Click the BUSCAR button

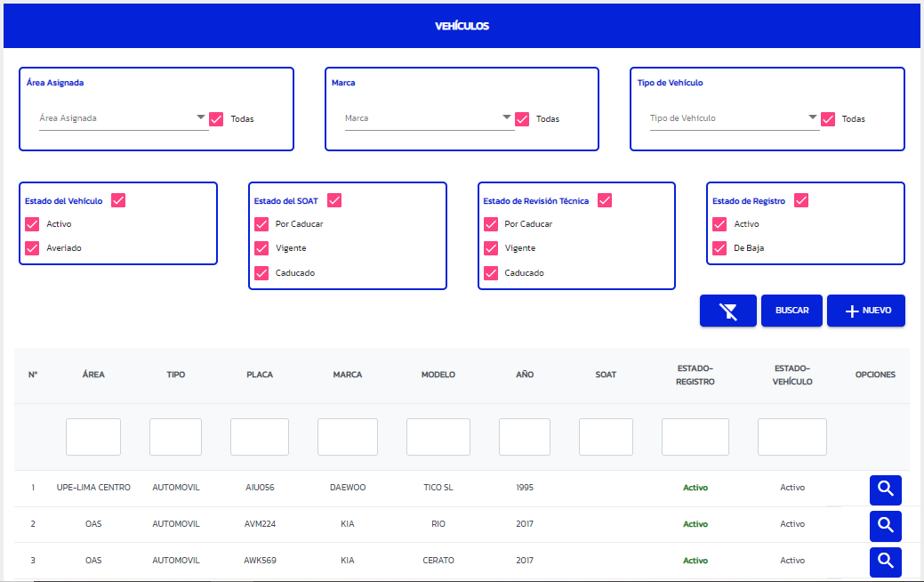[791, 311]
